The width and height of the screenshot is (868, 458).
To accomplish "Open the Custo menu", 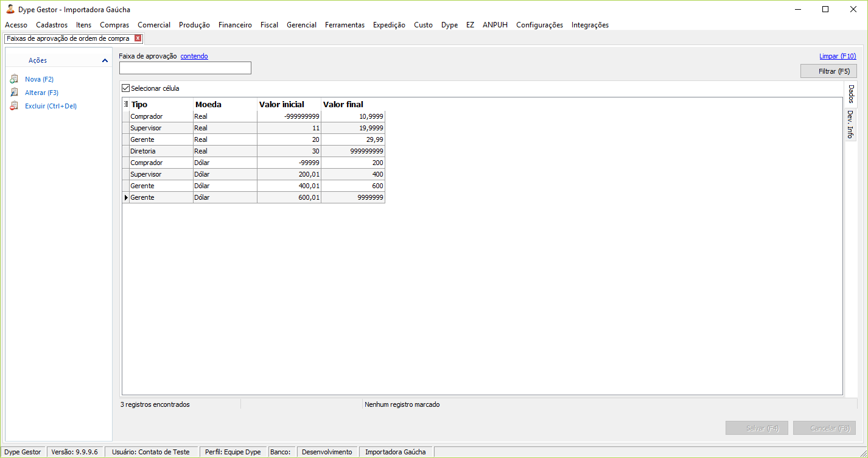I will tap(423, 25).
